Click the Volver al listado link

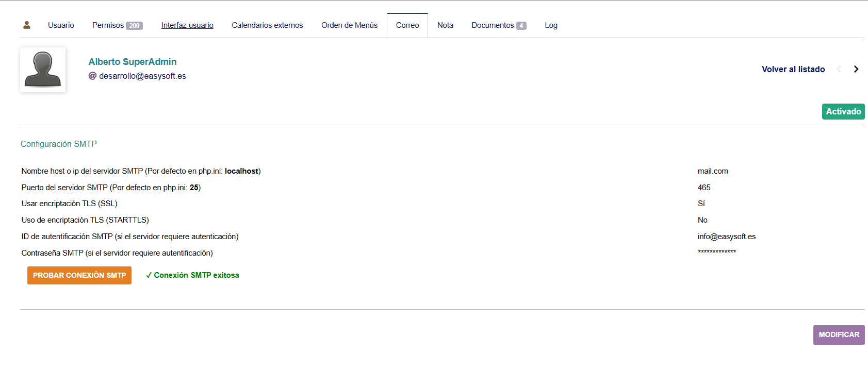coord(793,69)
